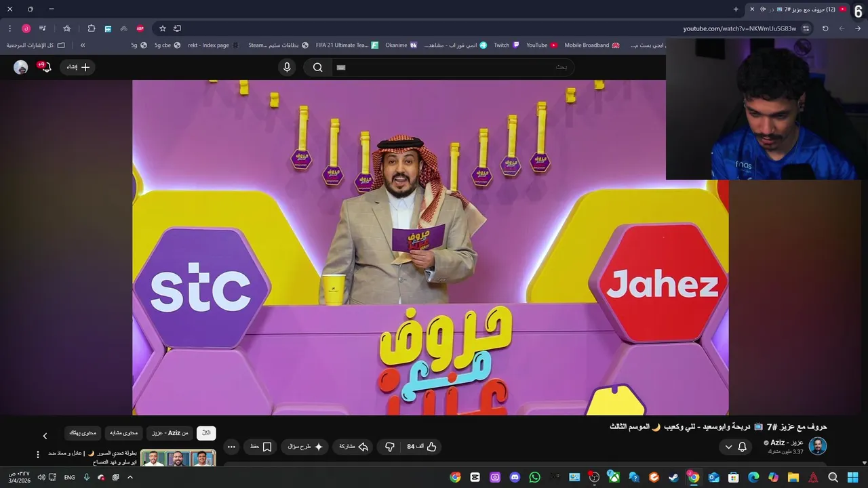
Task: Switch the ENG input language indicator
Action: pyautogui.click(x=69, y=477)
